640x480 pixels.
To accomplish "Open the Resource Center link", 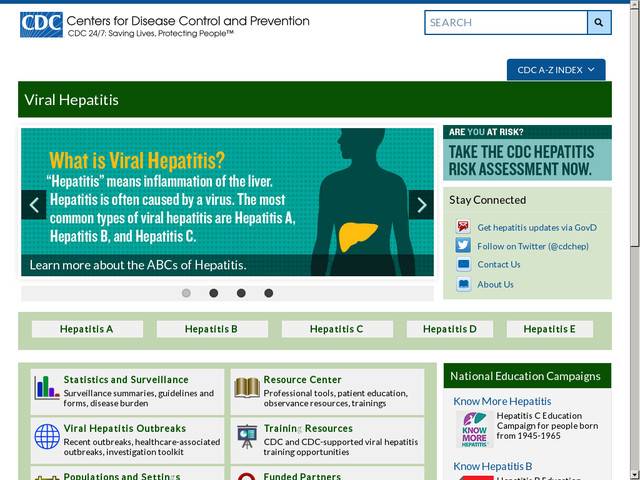I will pos(302,380).
